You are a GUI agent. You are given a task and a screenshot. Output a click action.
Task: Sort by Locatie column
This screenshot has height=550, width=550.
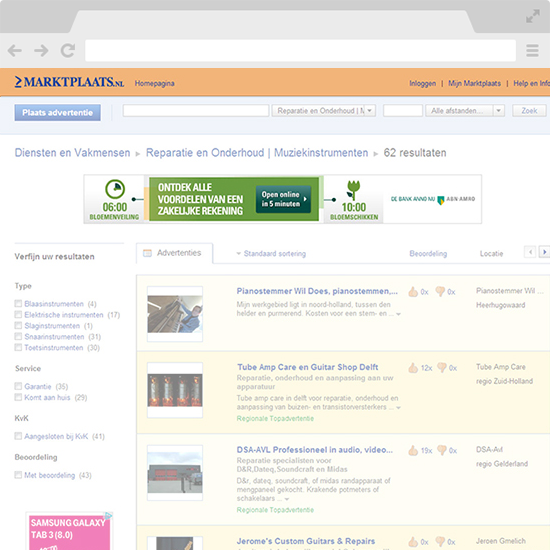click(x=491, y=253)
